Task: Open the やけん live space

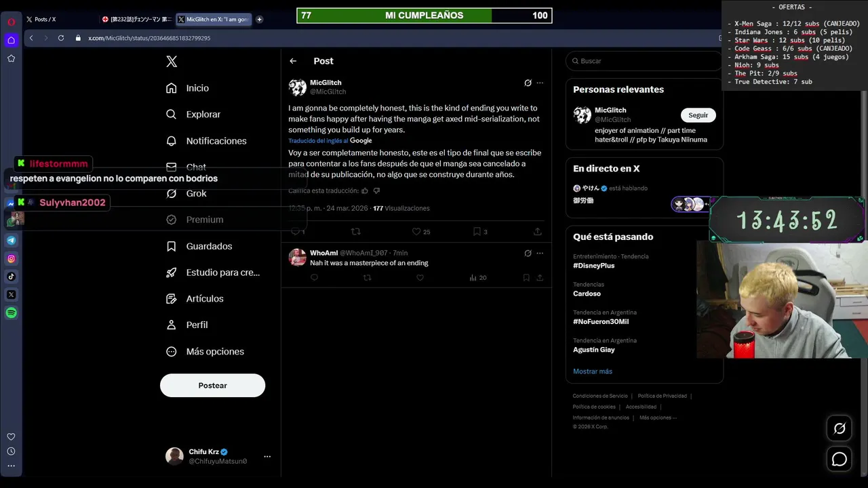Action: tap(644, 195)
